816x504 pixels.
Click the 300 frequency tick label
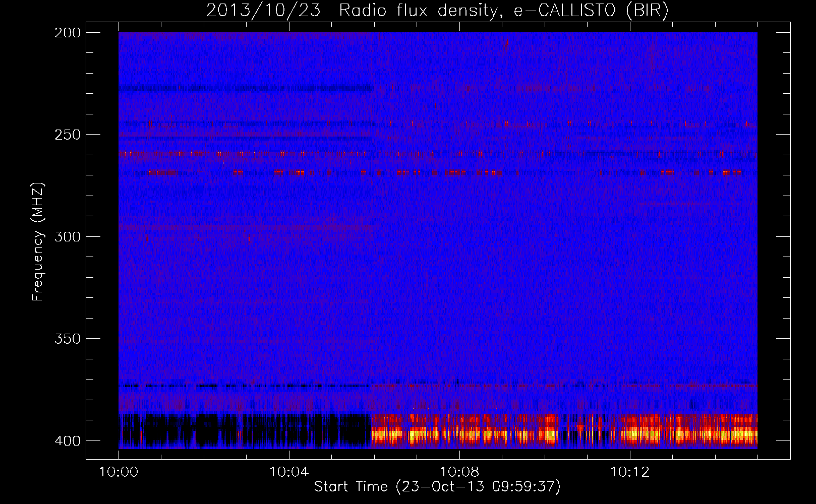tap(68, 236)
